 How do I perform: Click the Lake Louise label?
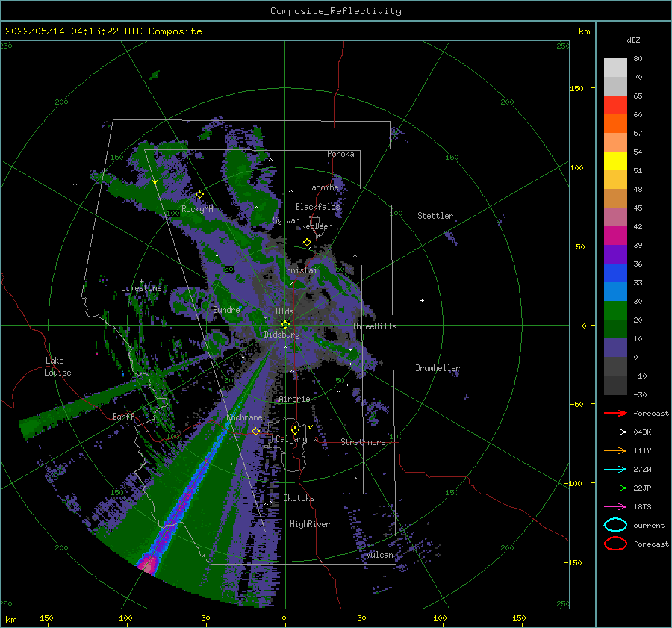pos(57,367)
